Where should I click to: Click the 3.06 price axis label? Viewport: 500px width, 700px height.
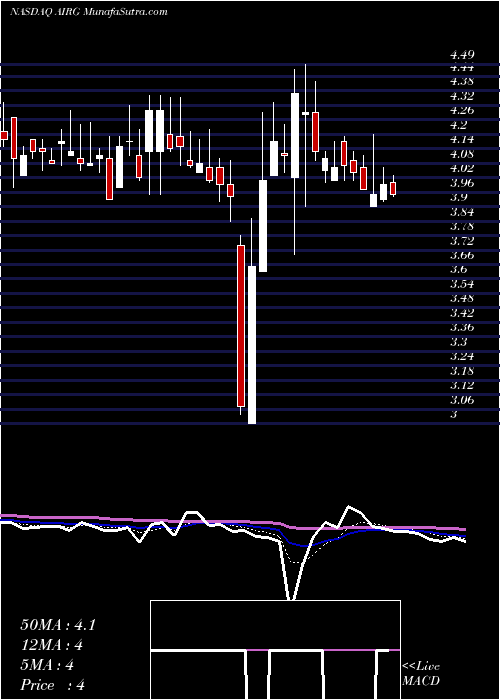[x=462, y=400]
